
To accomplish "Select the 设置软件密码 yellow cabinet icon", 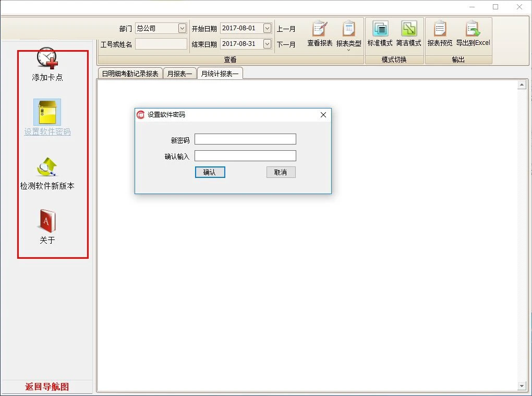I will [47, 112].
